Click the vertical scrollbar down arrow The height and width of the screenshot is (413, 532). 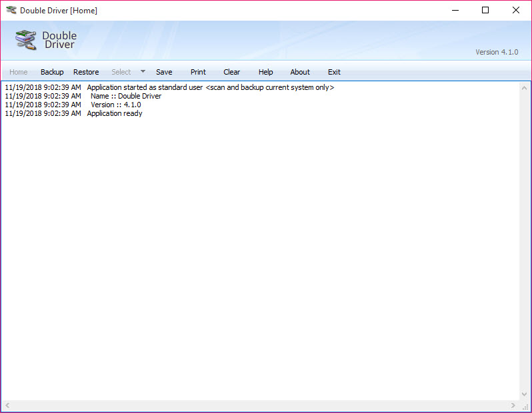point(525,394)
